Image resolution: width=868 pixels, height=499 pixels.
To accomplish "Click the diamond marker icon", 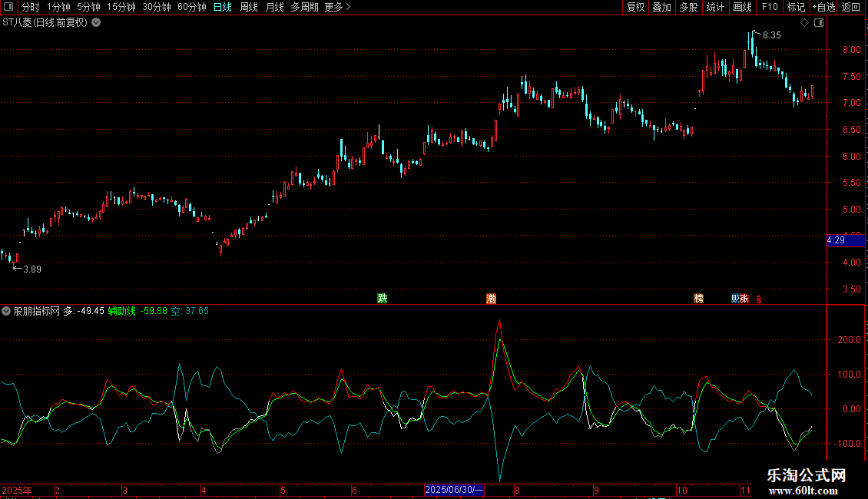I will (x=805, y=23).
